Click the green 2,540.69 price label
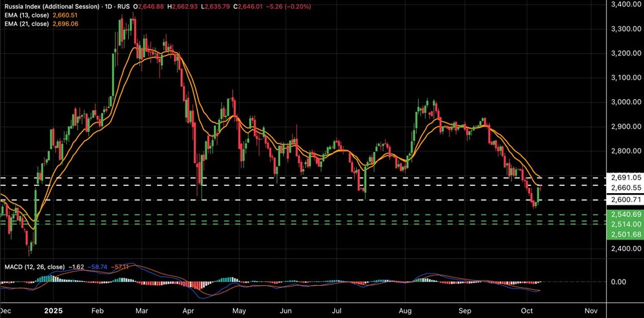644x318 pixels. pyautogui.click(x=626, y=214)
